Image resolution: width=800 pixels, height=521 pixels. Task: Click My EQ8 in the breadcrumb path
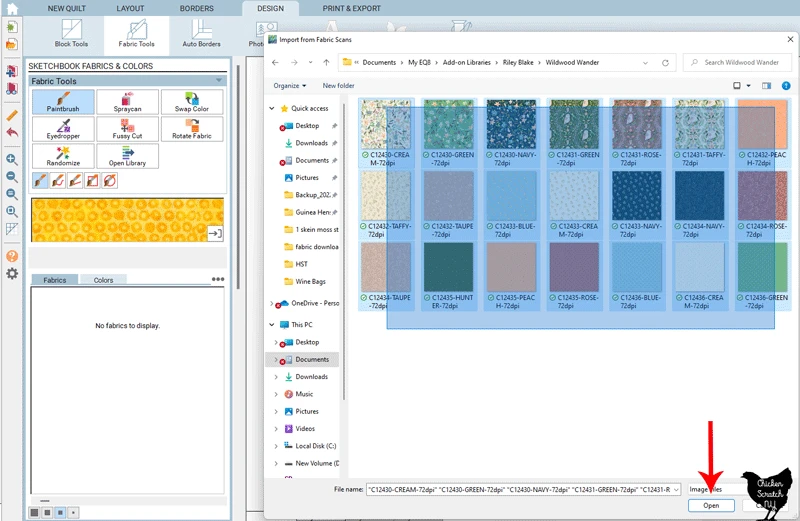tap(419, 62)
